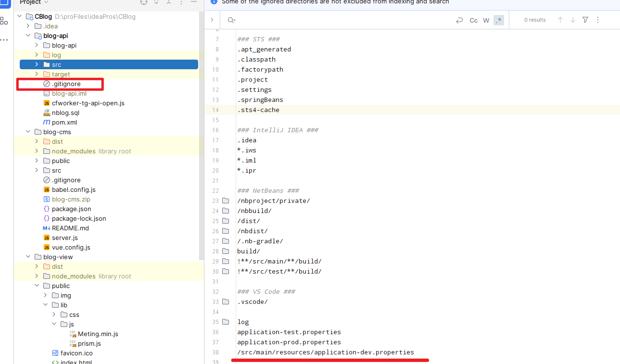Expand the css folder

54,314
